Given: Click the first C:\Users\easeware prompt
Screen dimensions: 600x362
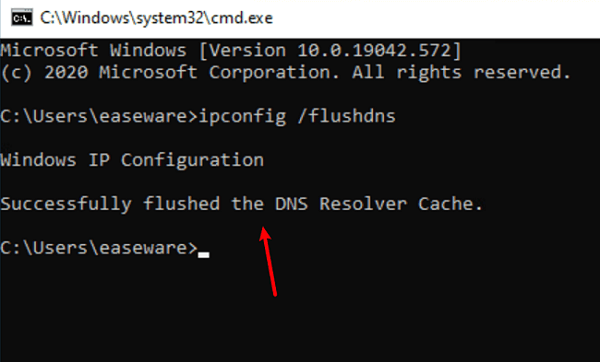Looking at the screenshot, I should tap(99, 116).
